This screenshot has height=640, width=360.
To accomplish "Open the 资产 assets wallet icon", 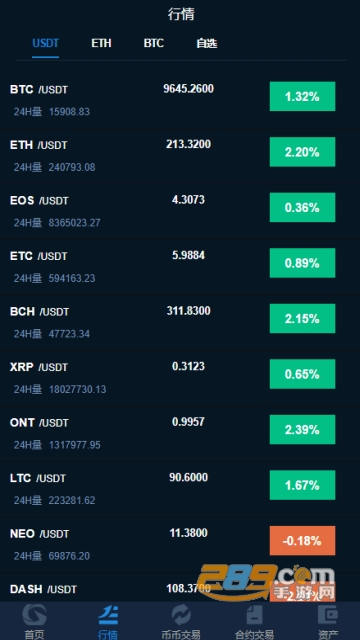I will point(328,615).
